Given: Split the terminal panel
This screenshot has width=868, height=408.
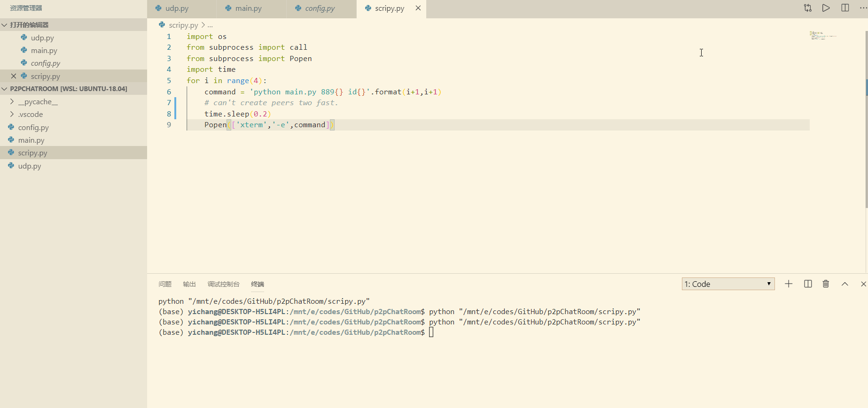Looking at the screenshot, I should coord(808,284).
